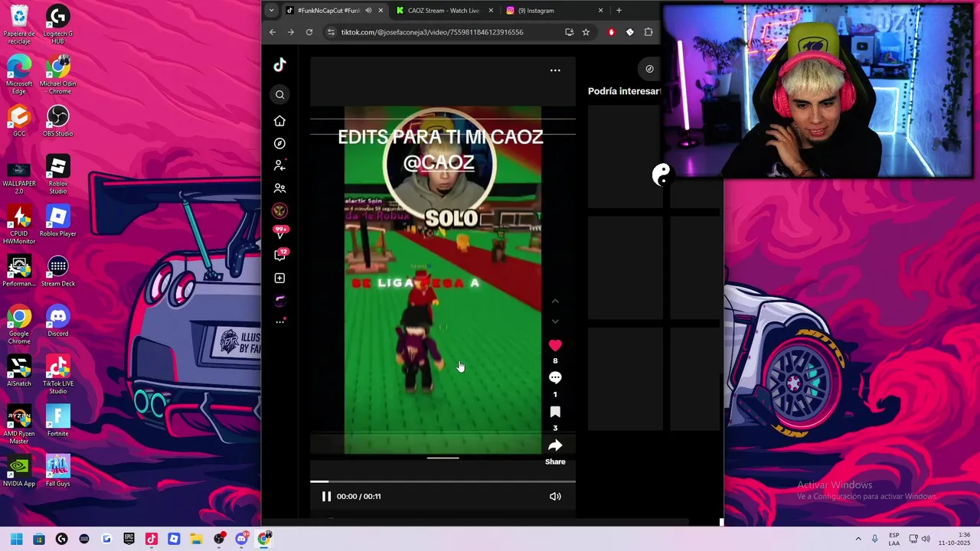Click the install app icon in address bar

click(x=569, y=32)
